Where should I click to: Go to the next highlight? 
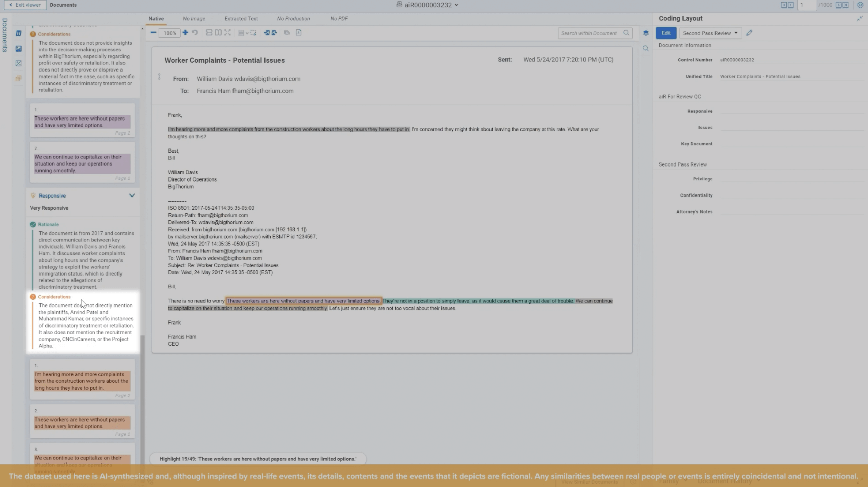pyautogui.click(x=274, y=33)
